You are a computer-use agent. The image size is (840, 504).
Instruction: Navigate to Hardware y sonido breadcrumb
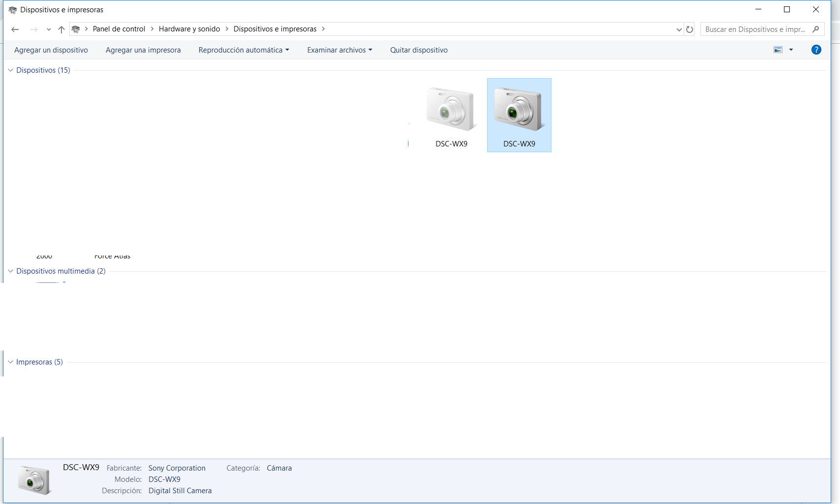click(189, 29)
